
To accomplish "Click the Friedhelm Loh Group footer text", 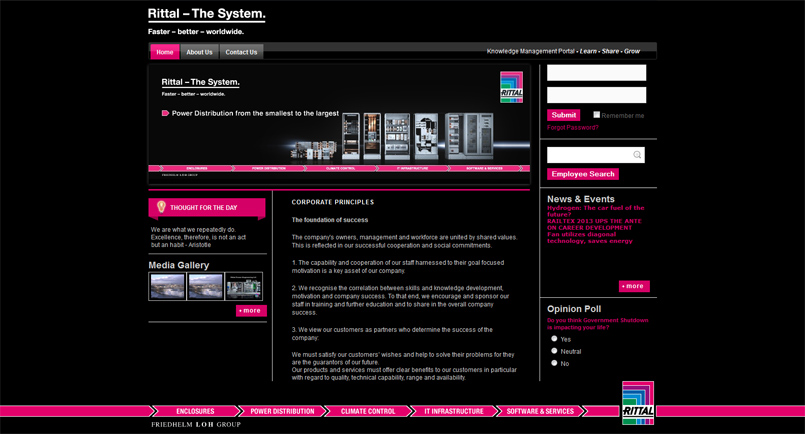I will (196, 424).
